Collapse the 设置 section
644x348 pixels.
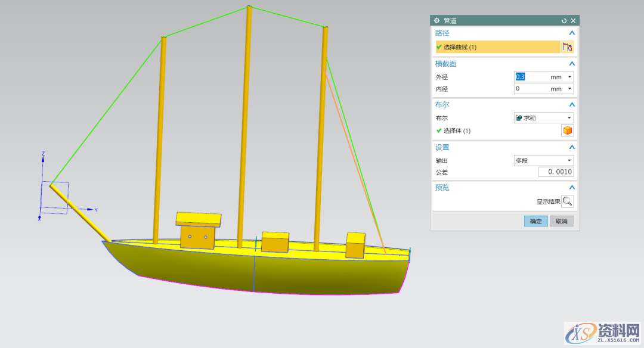(571, 147)
